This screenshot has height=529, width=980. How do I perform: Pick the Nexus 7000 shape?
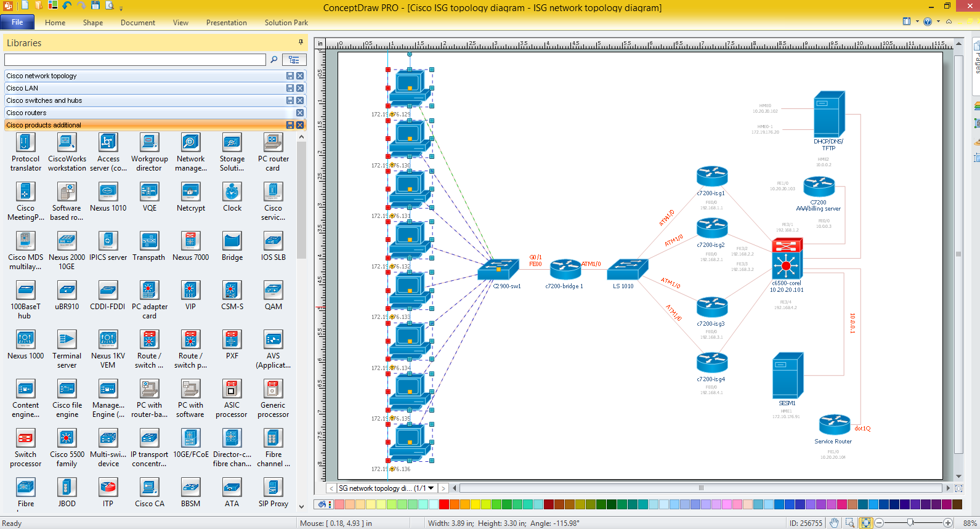(x=190, y=246)
